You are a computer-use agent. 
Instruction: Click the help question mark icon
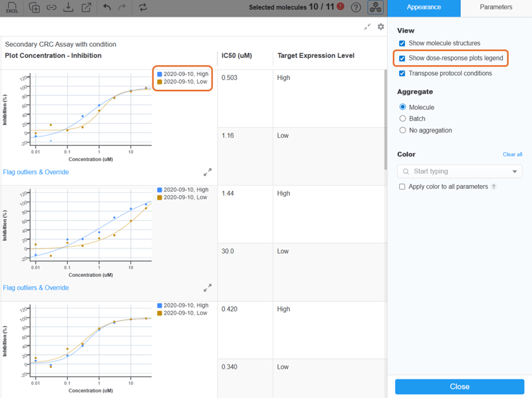(x=356, y=8)
